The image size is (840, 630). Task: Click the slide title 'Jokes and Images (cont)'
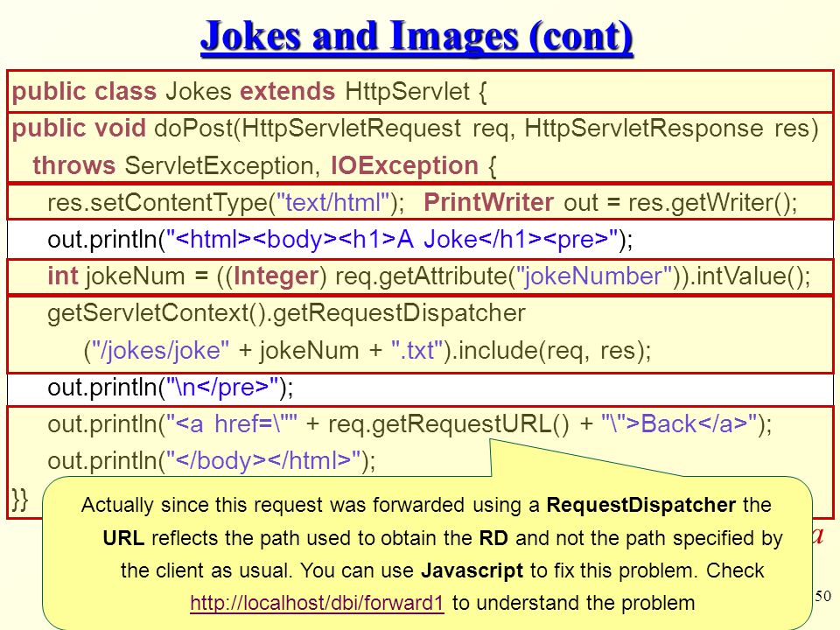[416, 36]
